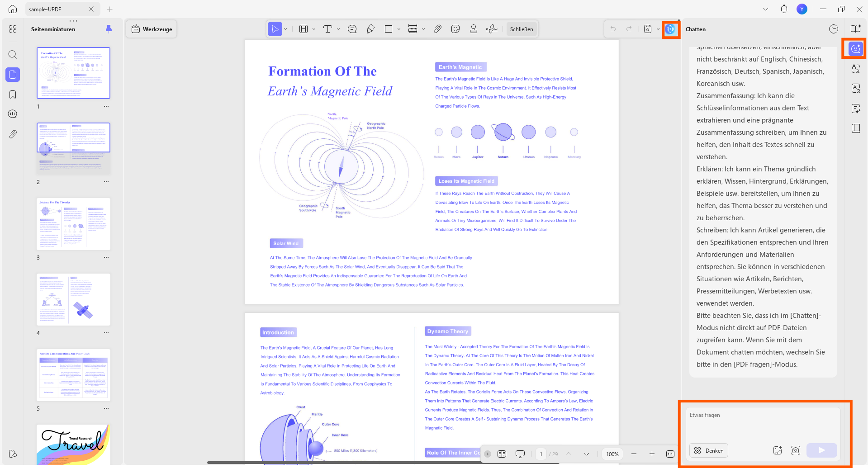Select the cursor selection tool

point(275,29)
